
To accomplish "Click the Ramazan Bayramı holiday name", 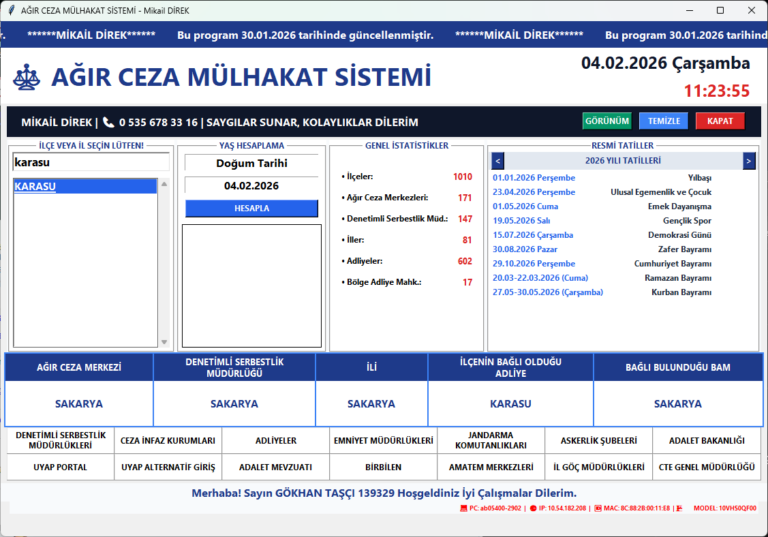I will (678, 278).
